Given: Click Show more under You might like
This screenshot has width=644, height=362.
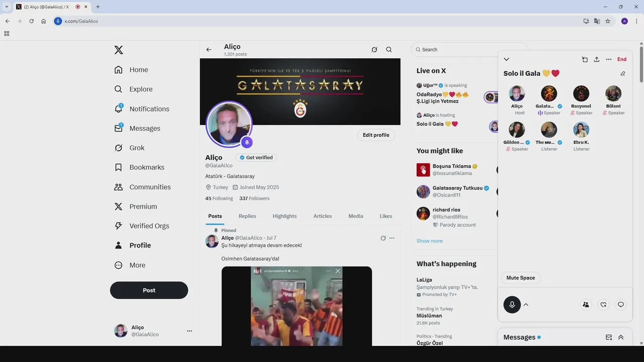Looking at the screenshot, I should (x=429, y=241).
